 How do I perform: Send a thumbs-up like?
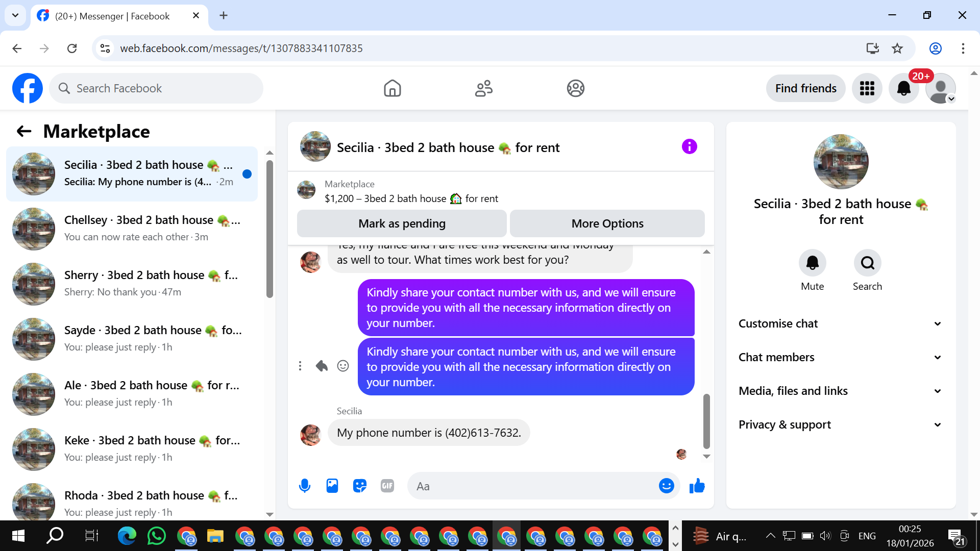(x=697, y=486)
